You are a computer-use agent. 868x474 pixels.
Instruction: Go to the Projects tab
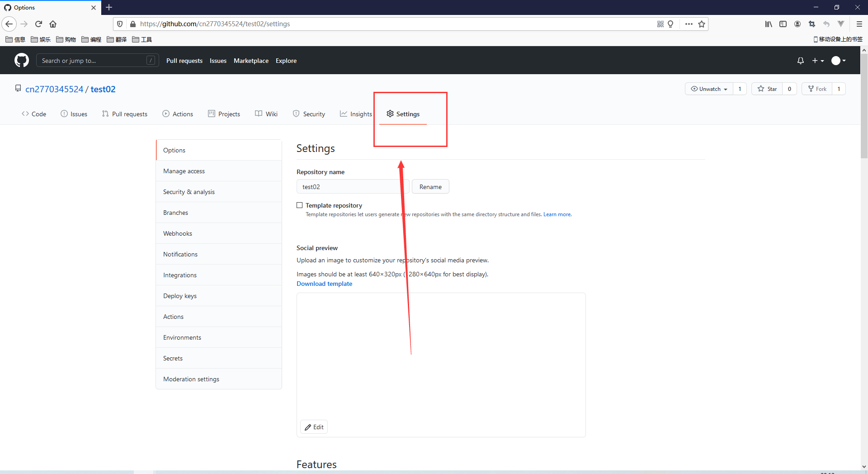pyautogui.click(x=224, y=114)
